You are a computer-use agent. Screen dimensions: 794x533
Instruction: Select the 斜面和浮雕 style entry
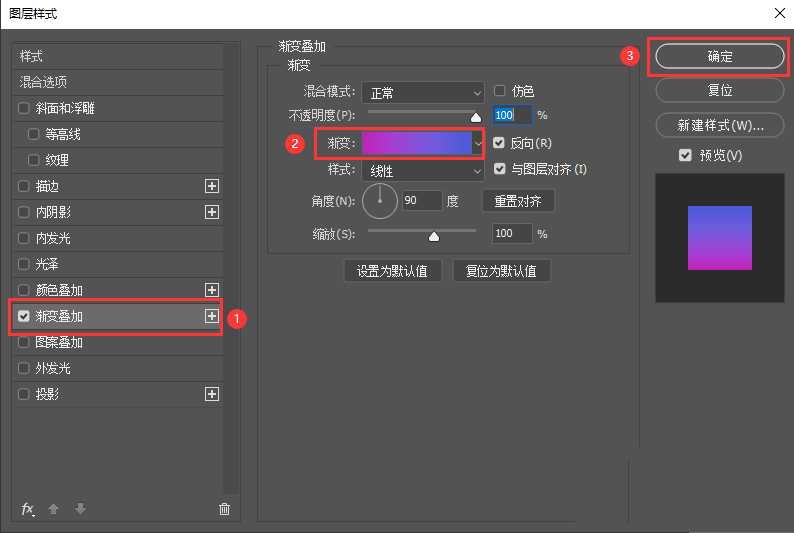[117, 108]
